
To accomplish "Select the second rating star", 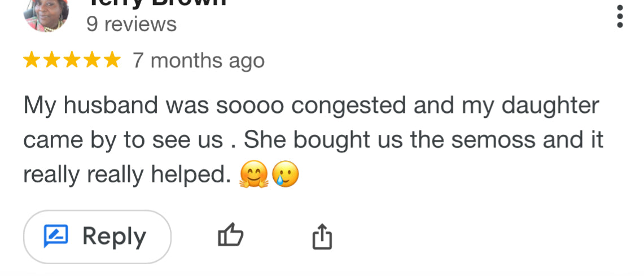I will [x=52, y=60].
